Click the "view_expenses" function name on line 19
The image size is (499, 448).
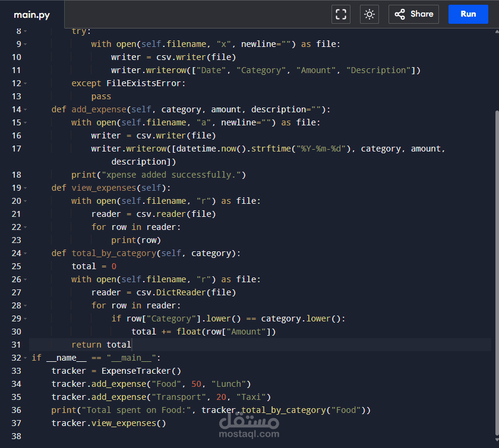pos(104,188)
